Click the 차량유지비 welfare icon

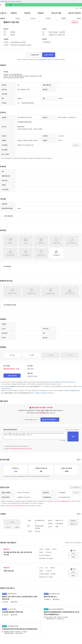point(41,241)
